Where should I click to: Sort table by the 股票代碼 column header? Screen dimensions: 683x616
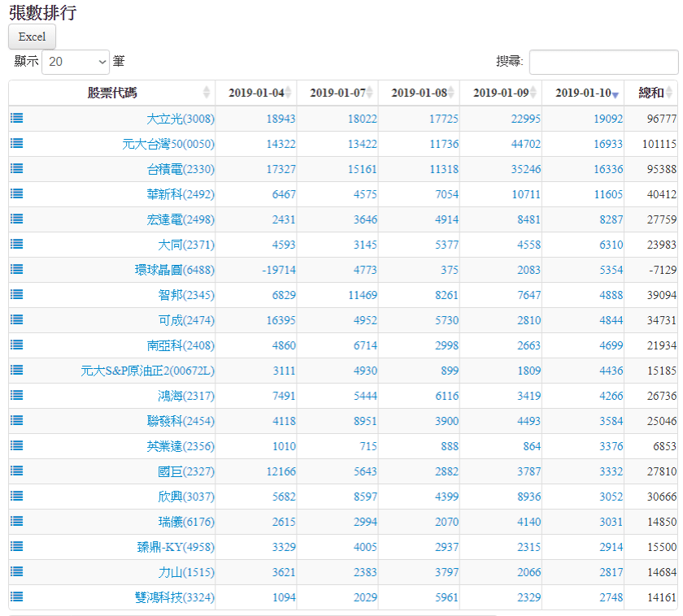point(112,93)
